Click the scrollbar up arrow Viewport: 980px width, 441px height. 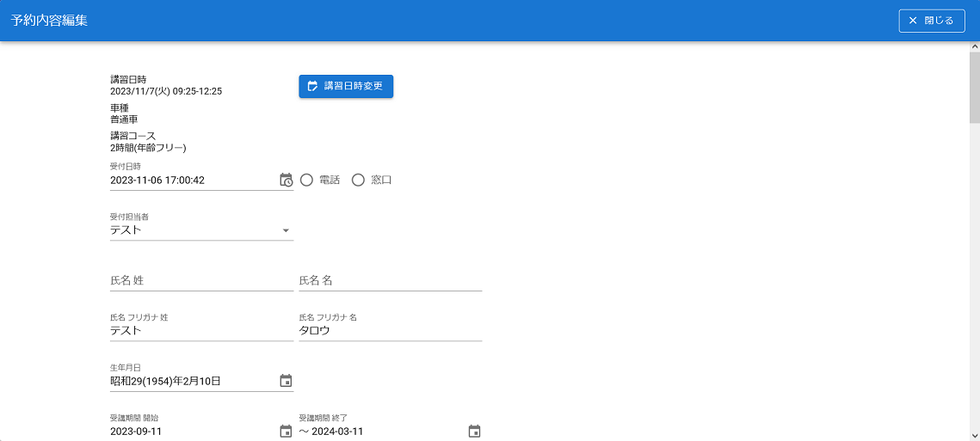point(974,47)
